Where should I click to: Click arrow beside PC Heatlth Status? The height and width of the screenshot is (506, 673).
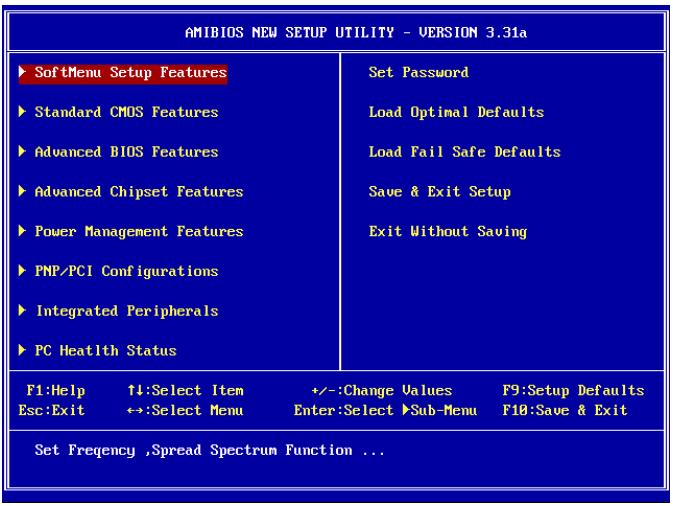[22, 350]
